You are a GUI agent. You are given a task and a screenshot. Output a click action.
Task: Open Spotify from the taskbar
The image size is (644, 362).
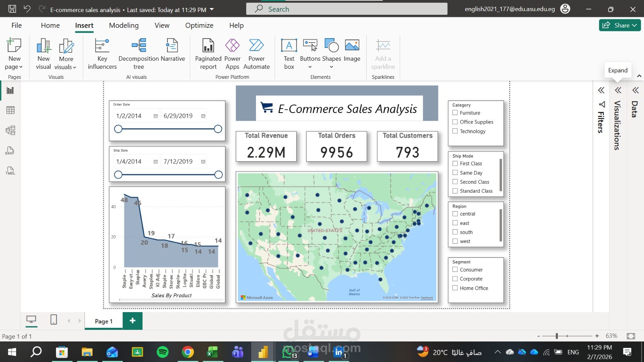point(163,352)
